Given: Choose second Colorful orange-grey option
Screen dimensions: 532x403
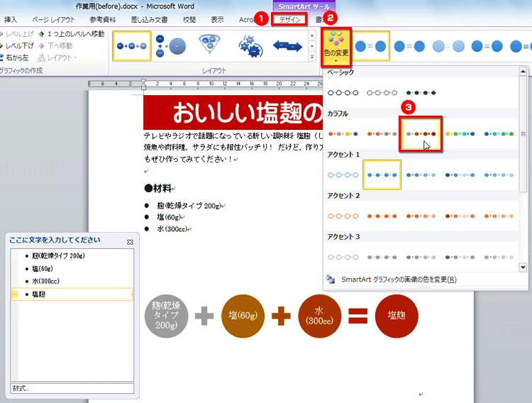Looking at the screenshot, I should pos(382,134).
